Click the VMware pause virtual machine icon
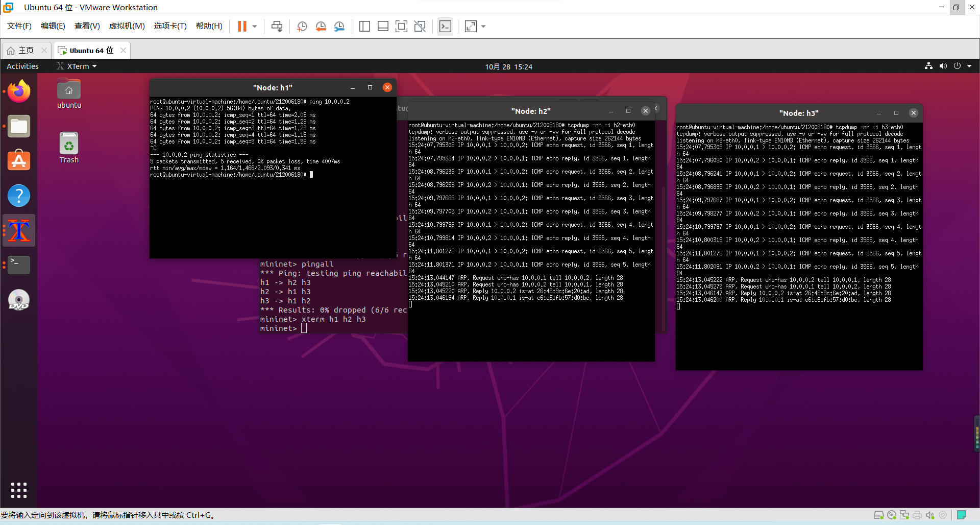The width and height of the screenshot is (980, 525). click(242, 27)
